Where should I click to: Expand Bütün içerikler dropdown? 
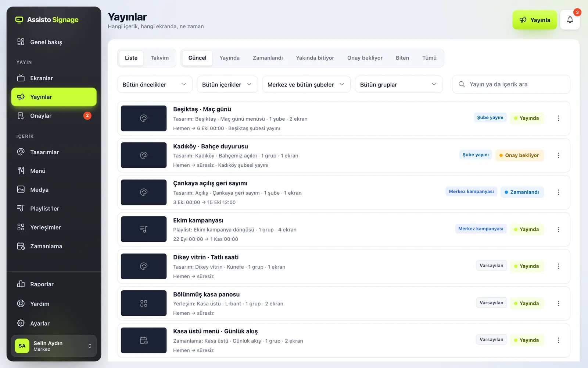[227, 84]
